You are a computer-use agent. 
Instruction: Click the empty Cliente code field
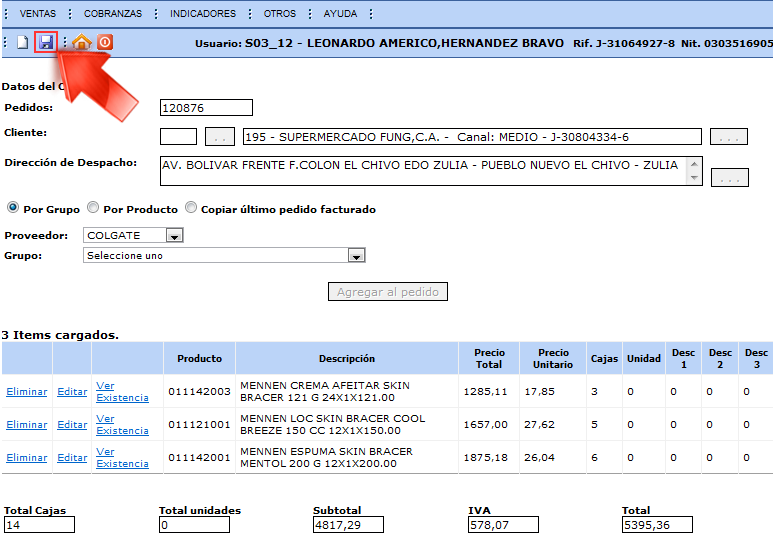click(178, 137)
